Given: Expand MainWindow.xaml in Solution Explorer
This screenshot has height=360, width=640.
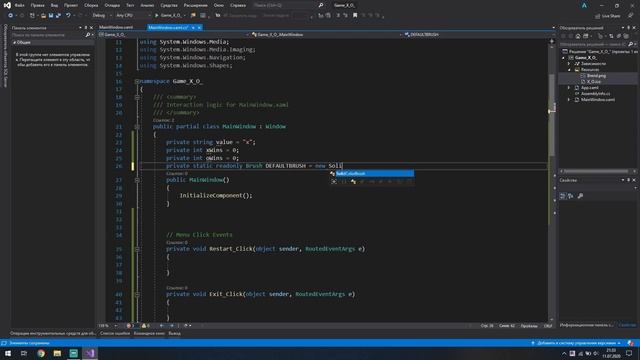Looking at the screenshot, I should click(x=569, y=100).
